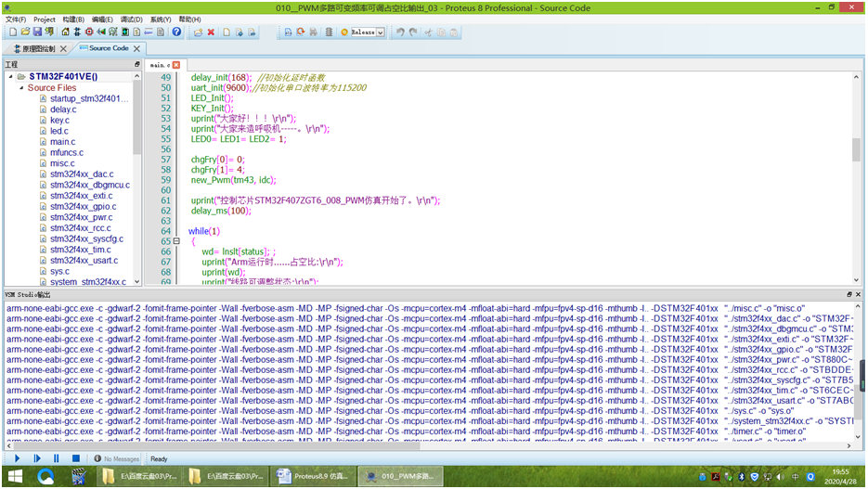
Task: Open main.c in the project tree
Action: (62, 142)
